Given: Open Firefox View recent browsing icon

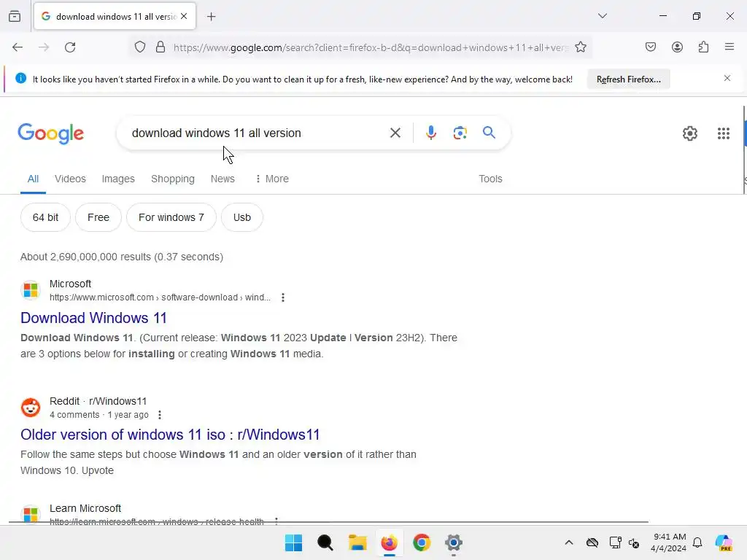Looking at the screenshot, I should pyautogui.click(x=15, y=16).
